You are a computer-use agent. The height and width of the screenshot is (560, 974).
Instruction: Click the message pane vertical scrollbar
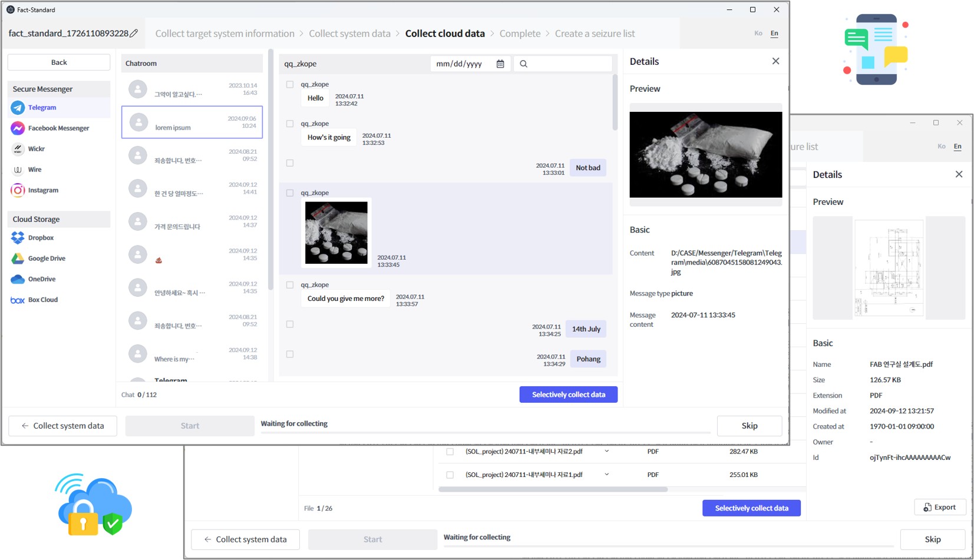tap(615, 103)
